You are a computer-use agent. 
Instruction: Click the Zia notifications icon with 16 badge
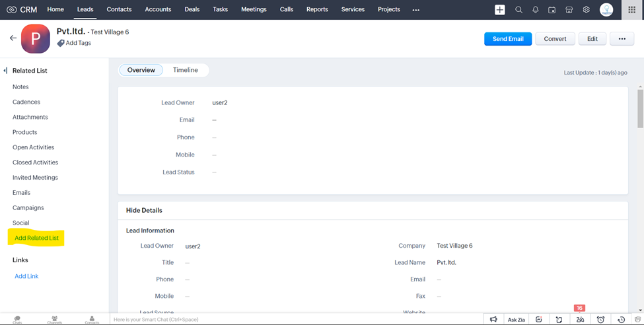580,319
